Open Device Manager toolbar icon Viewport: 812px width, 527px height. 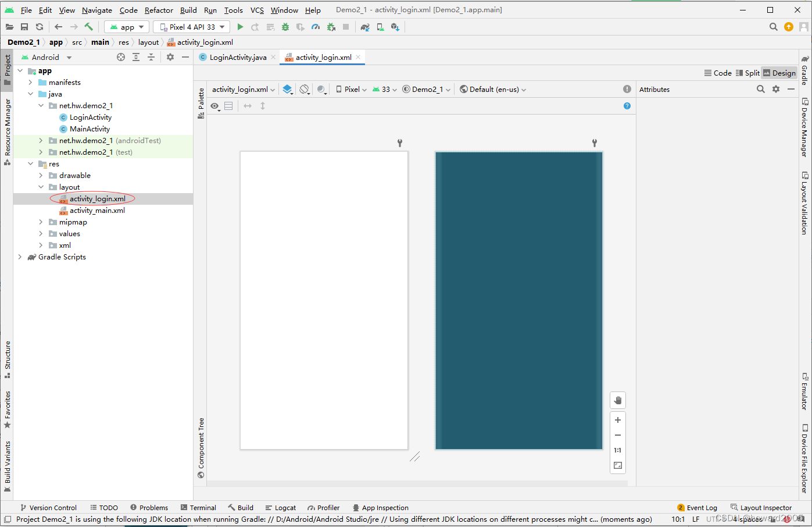380,27
